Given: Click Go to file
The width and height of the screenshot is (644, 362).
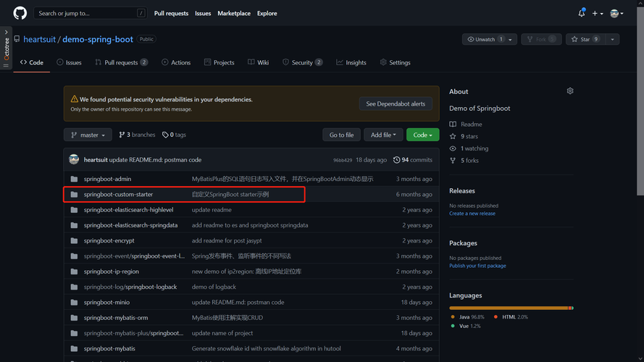Looking at the screenshot, I should (x=341, y=135).
